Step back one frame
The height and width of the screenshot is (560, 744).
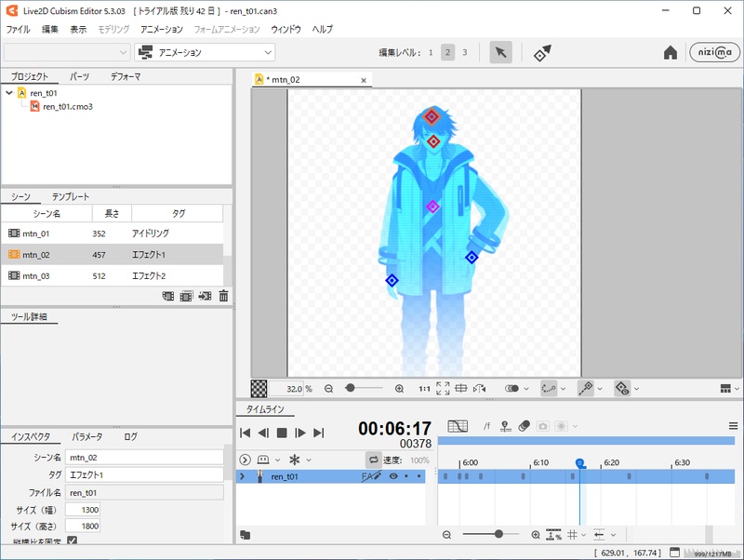(263, 433)
